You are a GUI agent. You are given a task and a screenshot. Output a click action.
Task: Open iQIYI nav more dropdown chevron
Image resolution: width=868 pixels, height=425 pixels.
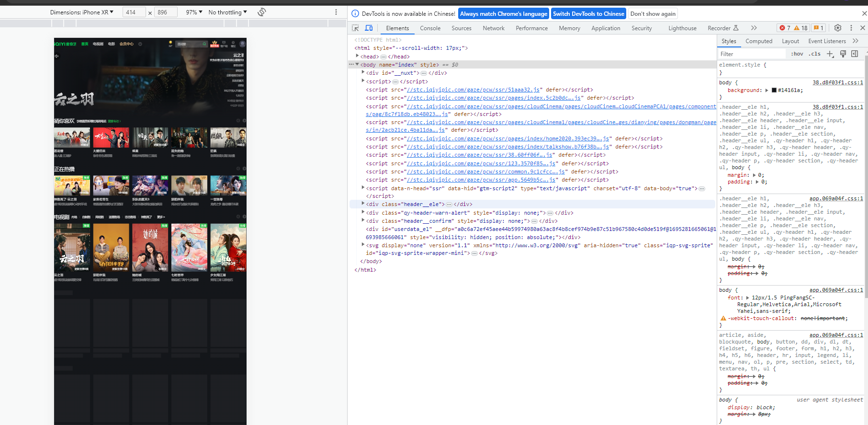140,44
